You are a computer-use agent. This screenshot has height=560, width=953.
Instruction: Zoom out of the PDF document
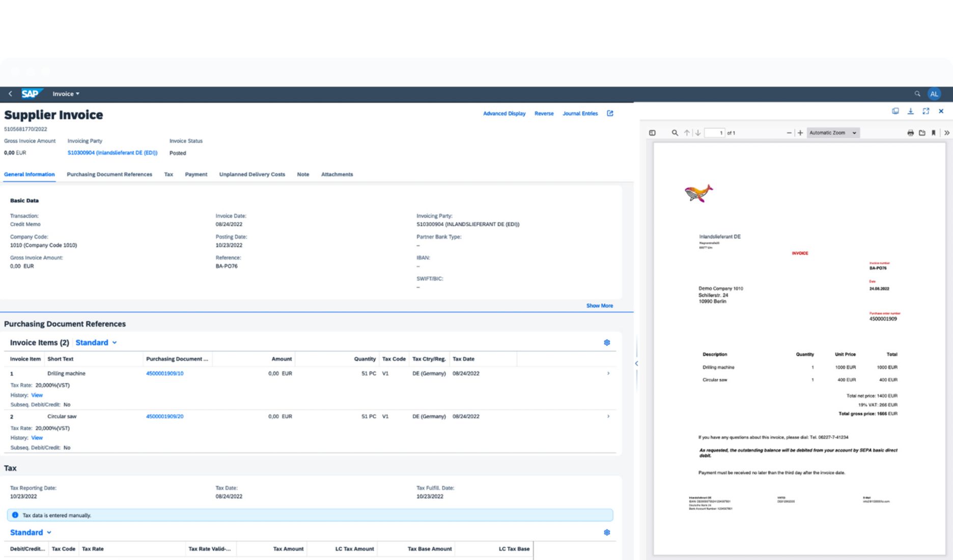[x=789, y=133]
